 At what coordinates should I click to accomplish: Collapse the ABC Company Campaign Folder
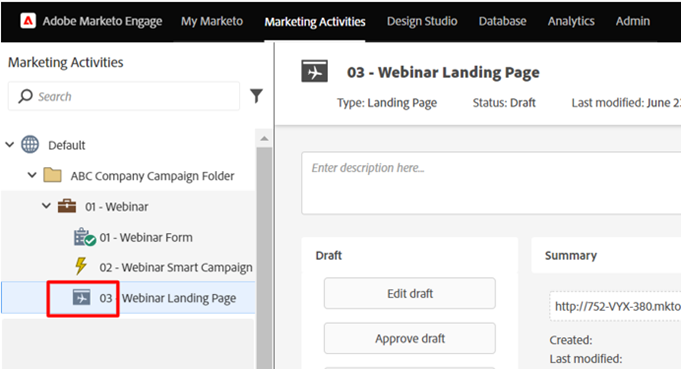coord(32,175)
